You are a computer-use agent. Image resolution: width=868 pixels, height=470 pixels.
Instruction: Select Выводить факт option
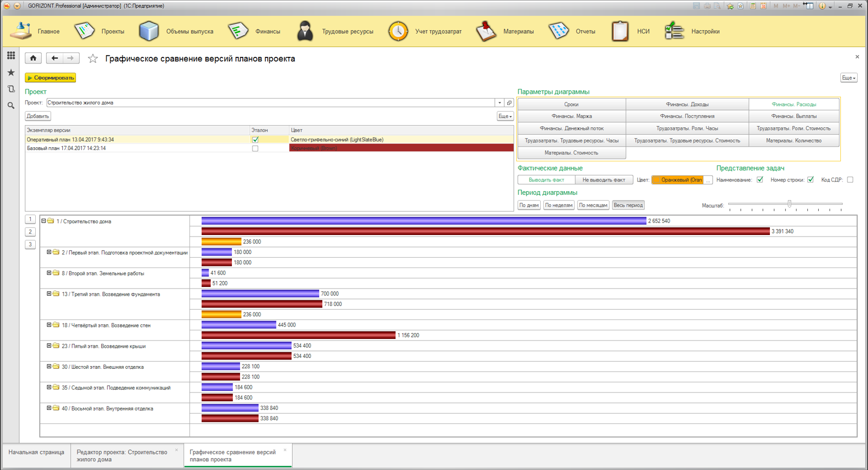[x=546, y=180]
